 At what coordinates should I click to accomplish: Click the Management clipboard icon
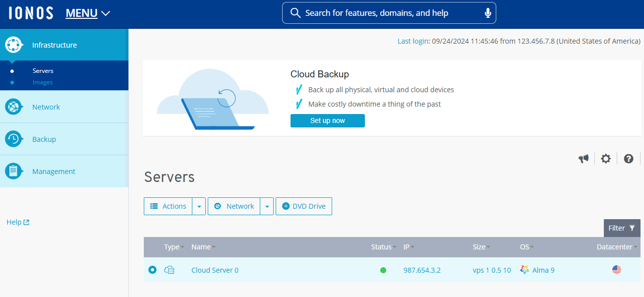14,172
